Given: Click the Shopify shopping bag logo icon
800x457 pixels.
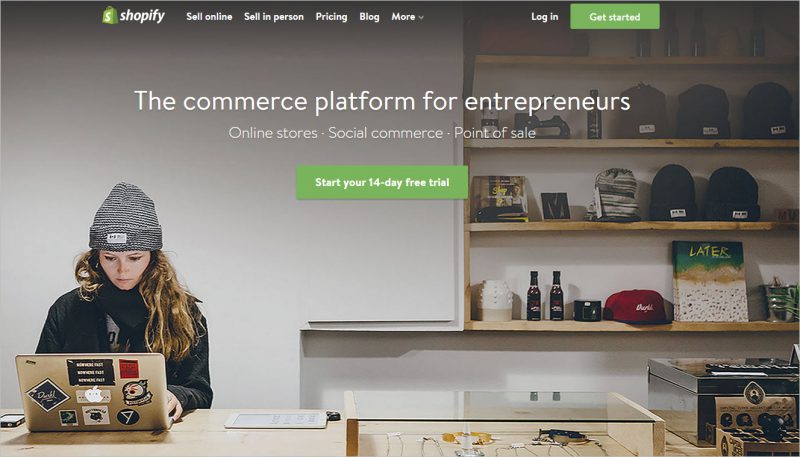Looking at the screenshot, I should 110,15.
